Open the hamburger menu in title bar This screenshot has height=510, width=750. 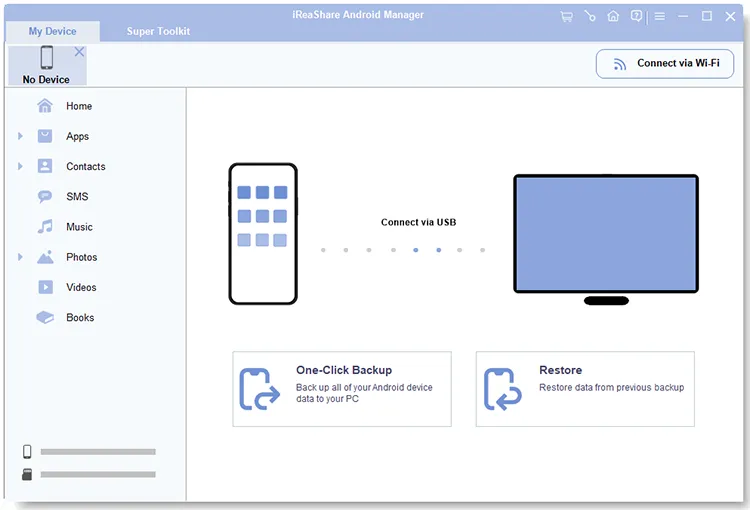click(x=660, y=17)
